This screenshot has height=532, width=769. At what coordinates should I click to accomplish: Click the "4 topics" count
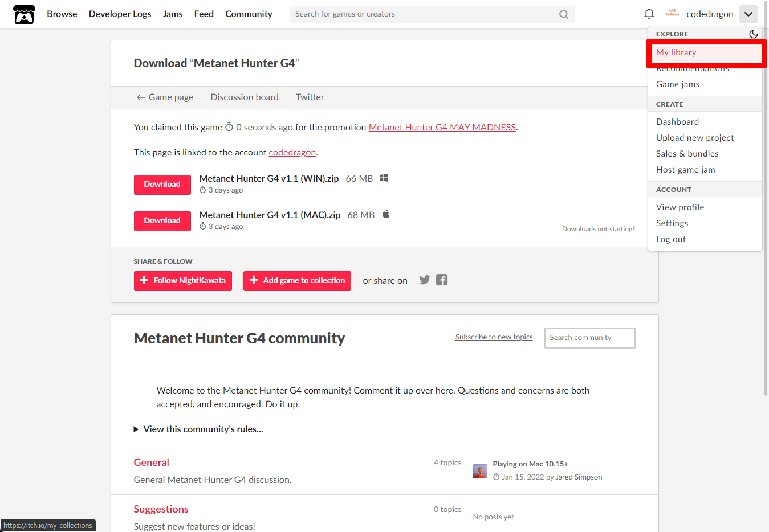pos(447,463)
